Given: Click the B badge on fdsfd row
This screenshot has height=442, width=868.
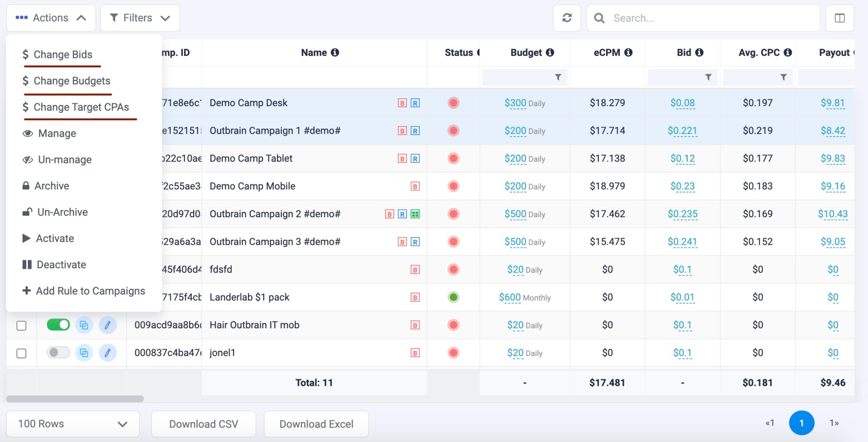Looking at the screenshot, I should pos(415,270).
